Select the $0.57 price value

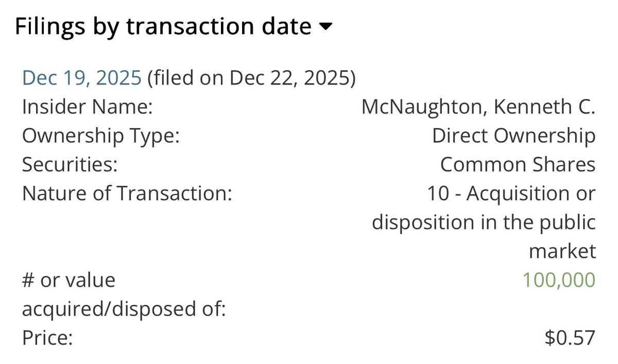[x=570, y=339]
